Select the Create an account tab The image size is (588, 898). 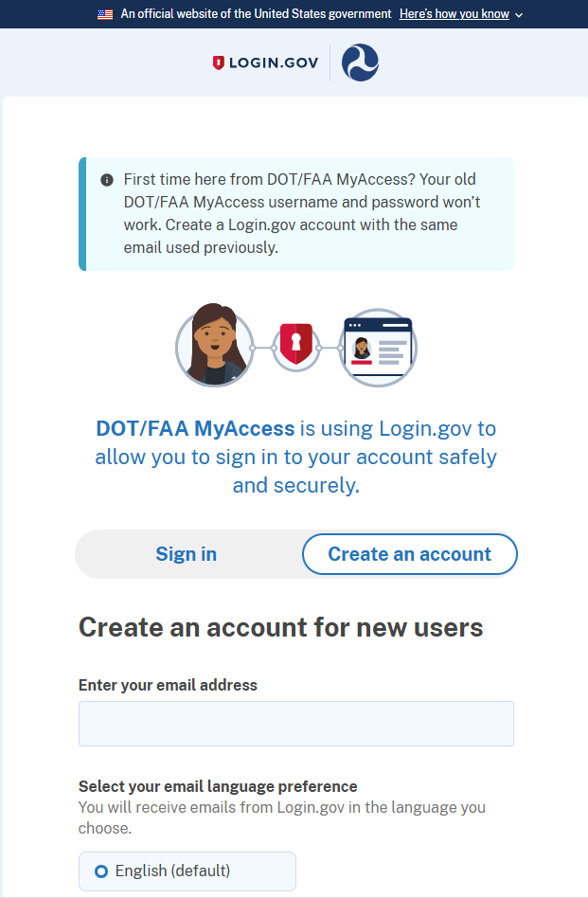[409, 554]
